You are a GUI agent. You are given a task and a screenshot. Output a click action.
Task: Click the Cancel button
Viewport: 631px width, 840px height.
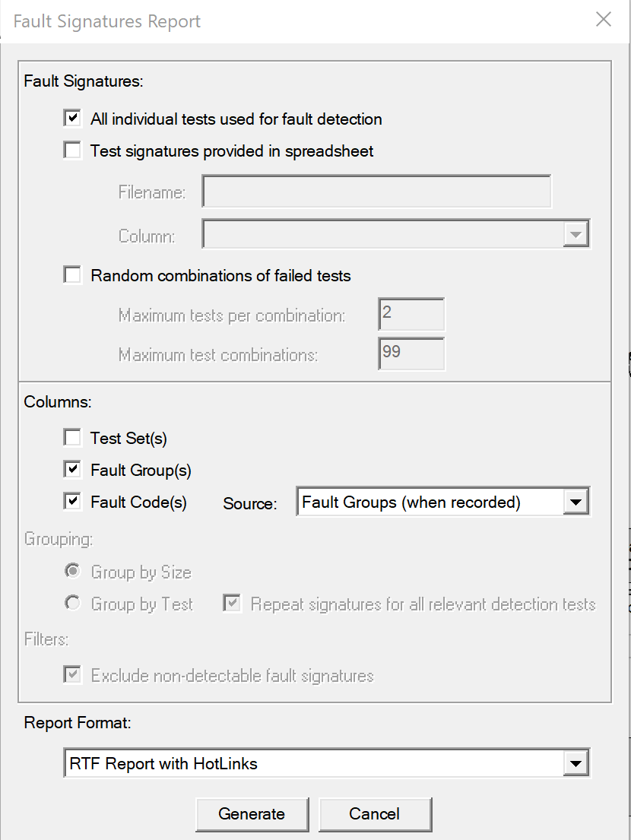click(x=375, y=813)
